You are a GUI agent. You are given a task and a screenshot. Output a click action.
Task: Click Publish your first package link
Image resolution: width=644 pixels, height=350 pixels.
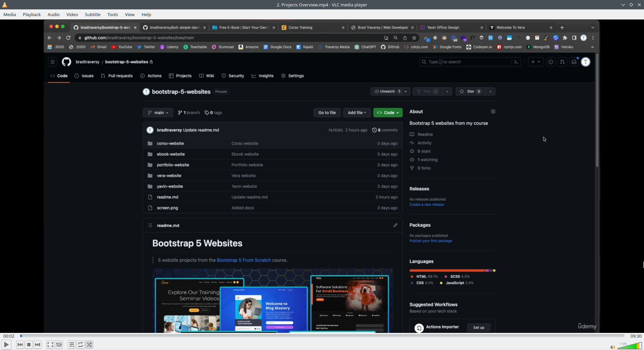pos(431,241)
